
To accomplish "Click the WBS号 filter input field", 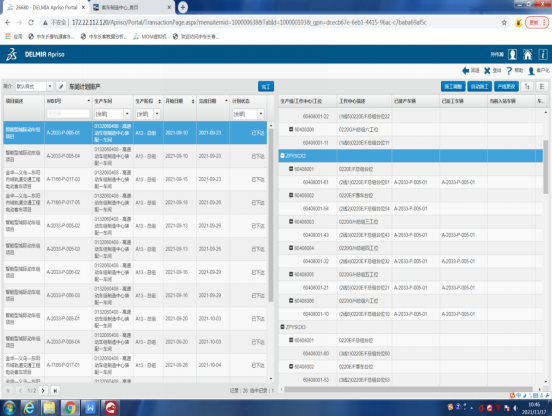I will (x=68, y=114).
